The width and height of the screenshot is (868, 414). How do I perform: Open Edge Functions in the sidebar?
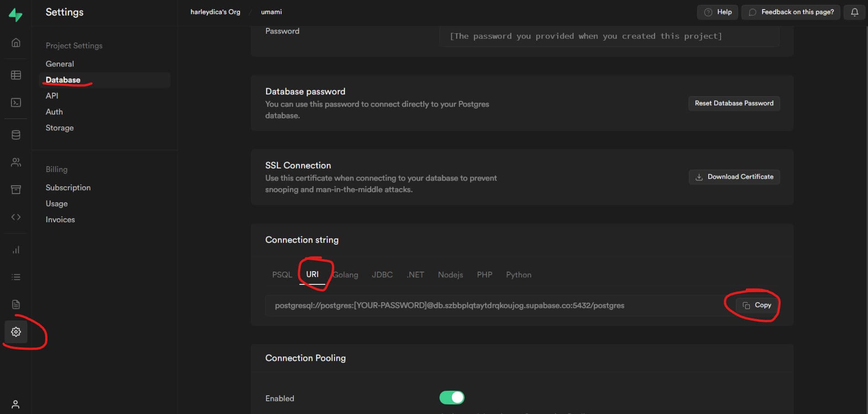coord(16,217)
